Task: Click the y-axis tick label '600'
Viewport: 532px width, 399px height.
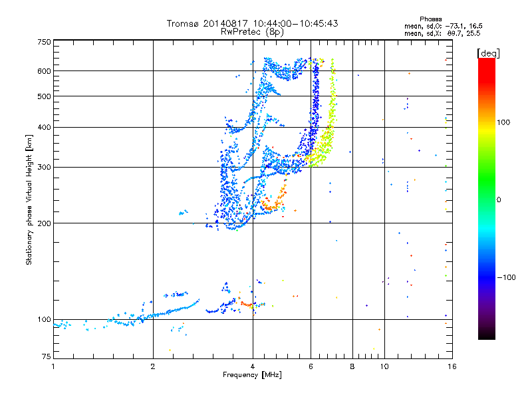Action: (44, 71)
